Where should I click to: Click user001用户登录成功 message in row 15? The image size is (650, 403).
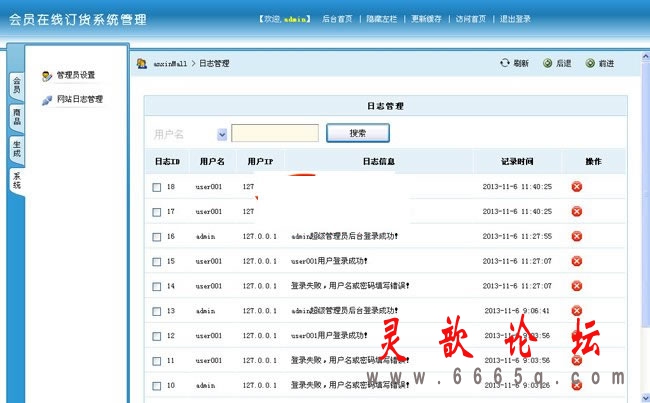point(329,261)
